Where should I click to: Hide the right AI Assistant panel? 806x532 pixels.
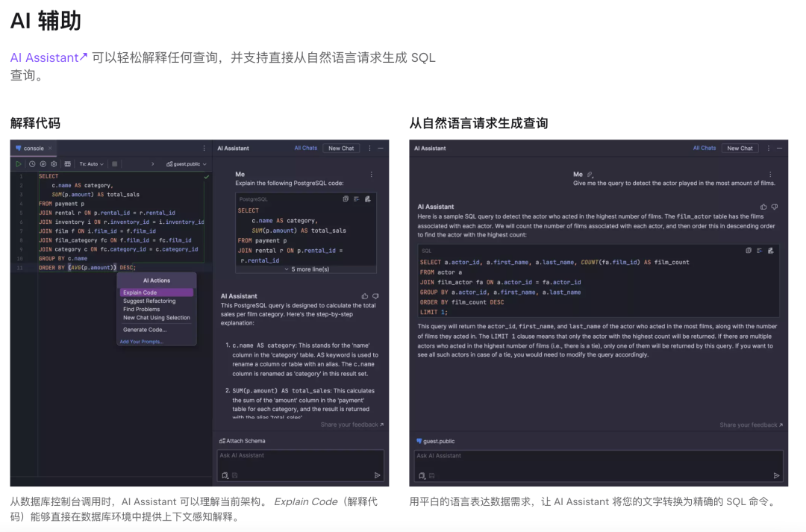780,148
